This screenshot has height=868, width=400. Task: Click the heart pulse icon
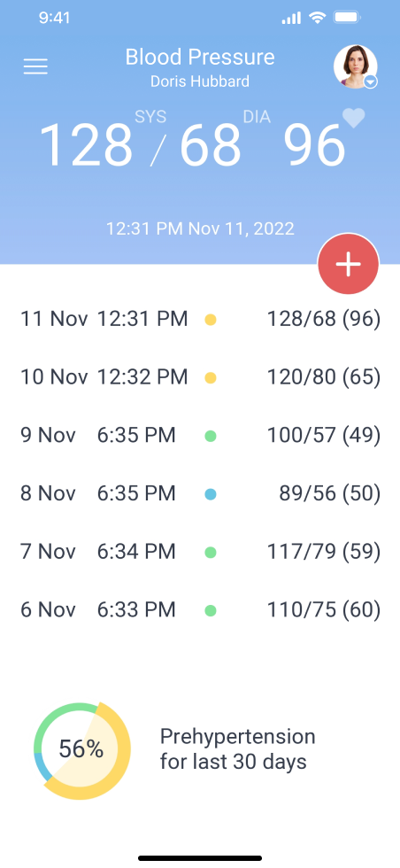coord(353,117)
